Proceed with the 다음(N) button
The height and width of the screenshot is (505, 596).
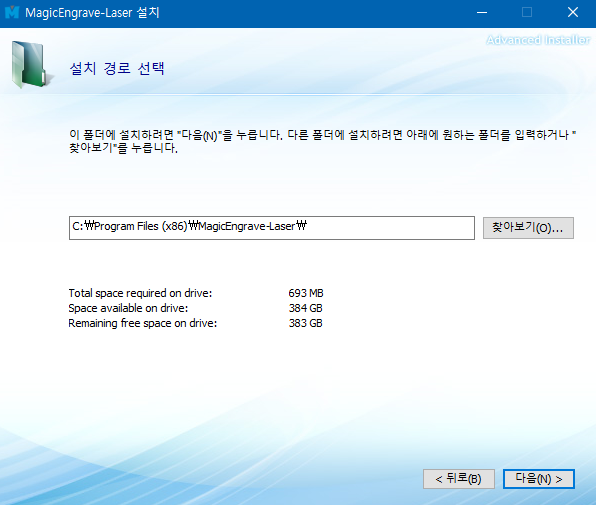click(x=539, y=479)
